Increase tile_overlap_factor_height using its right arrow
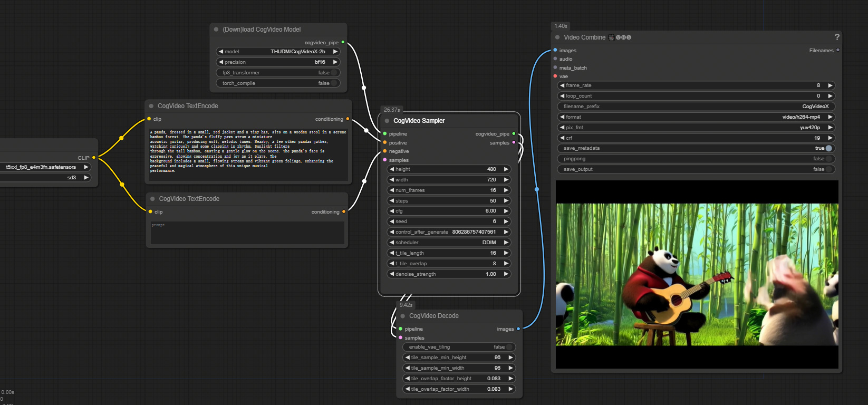The width and height of the screenshot is (868, 405). pyautogui.click(x=510, y=379)
